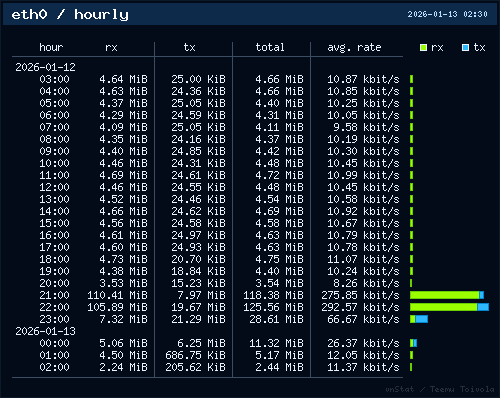
Task: Click the 18:00 hour label
Action: 54,259
